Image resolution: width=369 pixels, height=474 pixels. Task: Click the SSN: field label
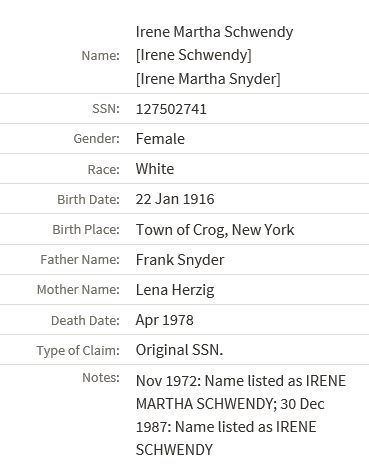point(106,109)
